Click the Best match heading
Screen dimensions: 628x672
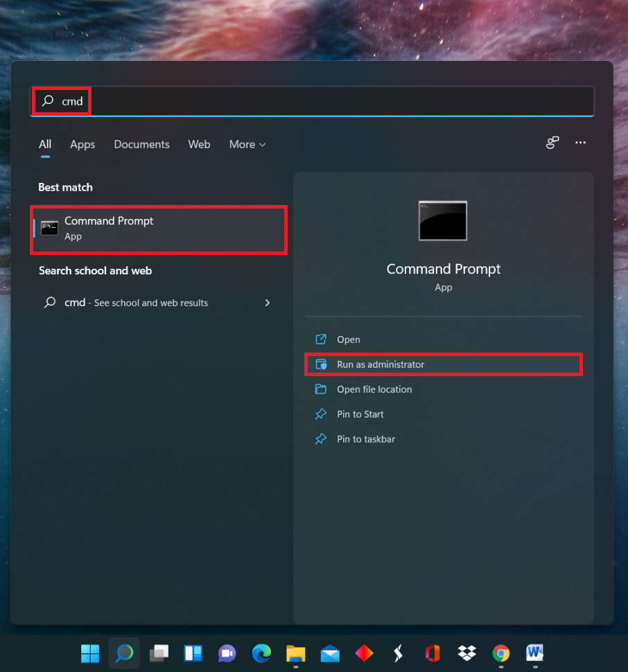click(x=65, y=187)
